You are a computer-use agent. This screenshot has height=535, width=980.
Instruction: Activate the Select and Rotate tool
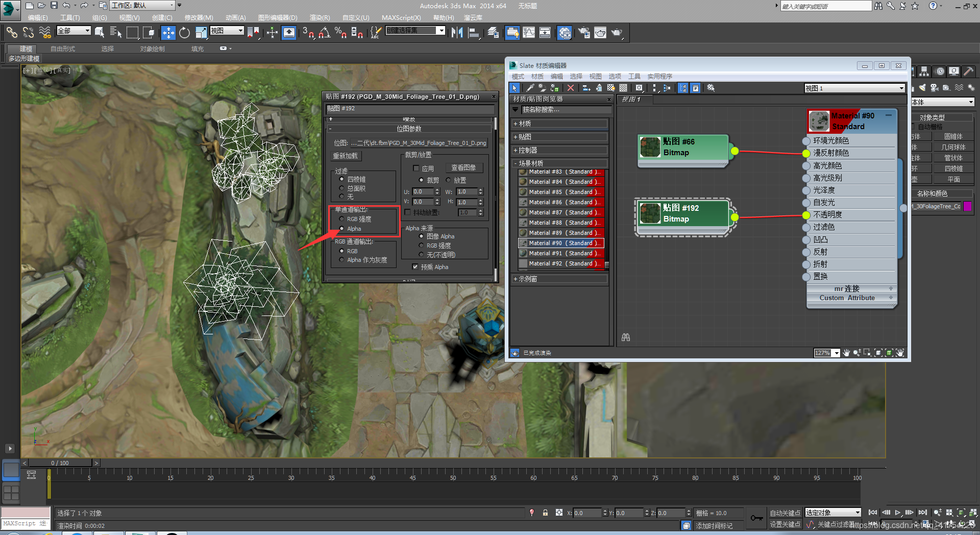184,33
